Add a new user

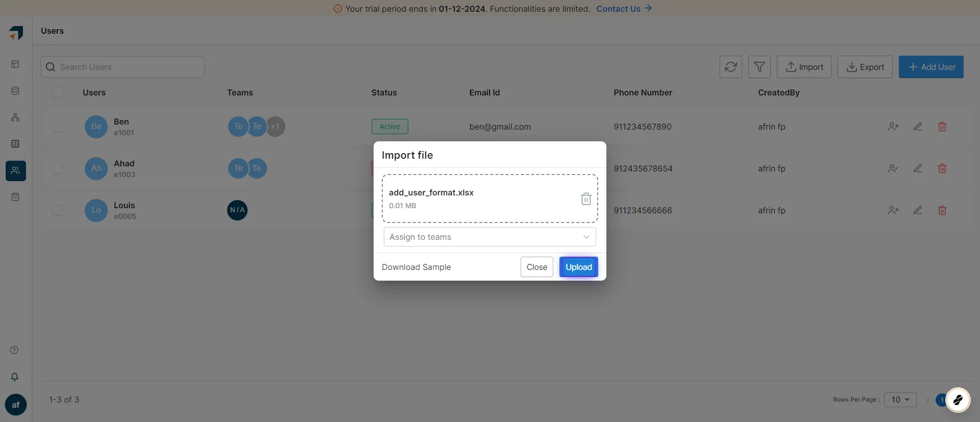pyautogui.click(x=931, y=67)
